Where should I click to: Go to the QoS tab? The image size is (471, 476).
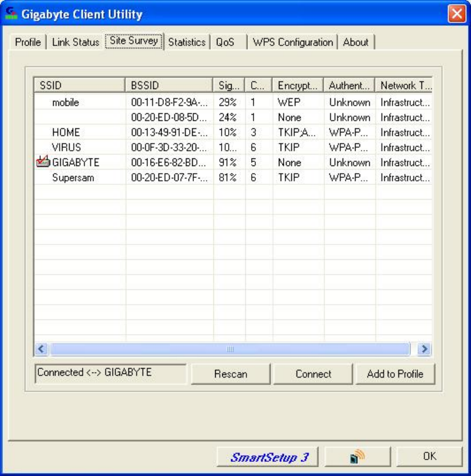coord(225,42)
